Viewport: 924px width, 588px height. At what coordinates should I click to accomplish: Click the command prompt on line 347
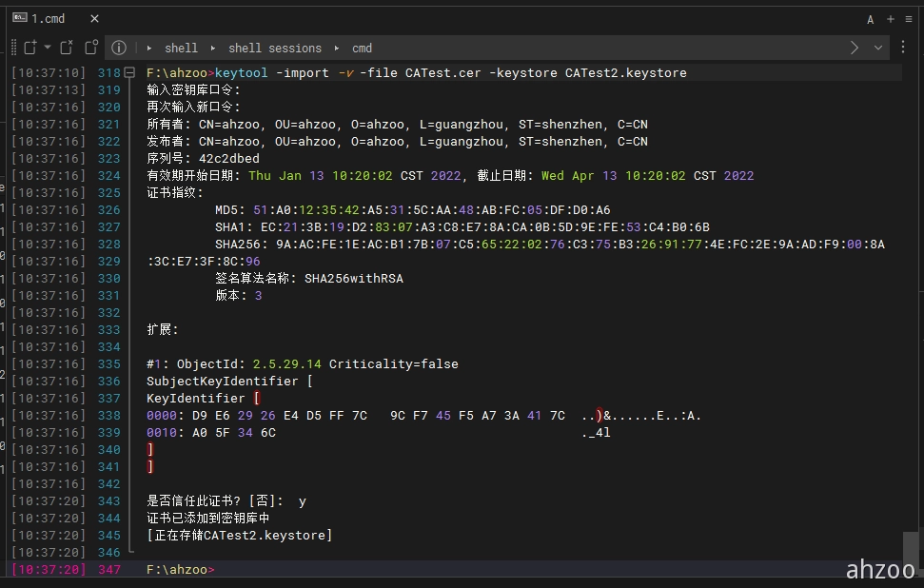tap(181, 569)
